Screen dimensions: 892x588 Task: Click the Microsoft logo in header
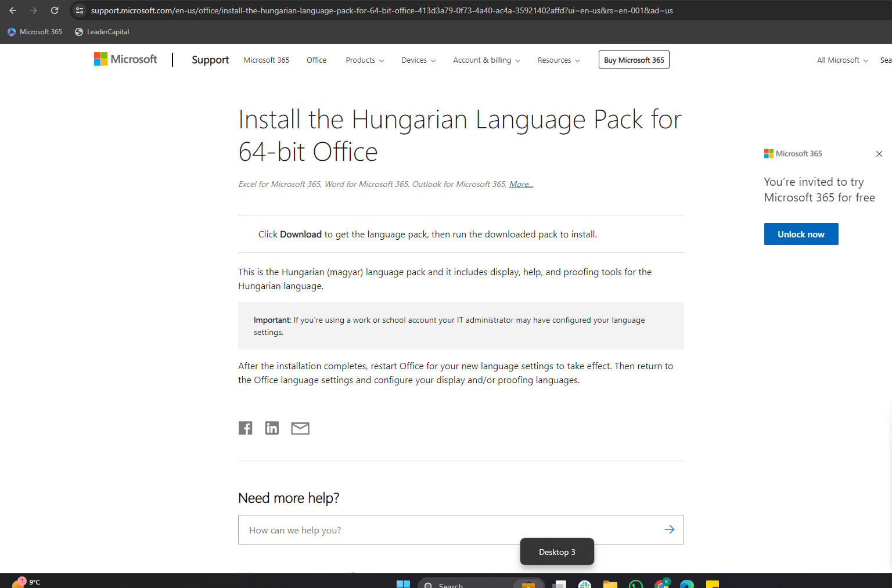[125, 59]
